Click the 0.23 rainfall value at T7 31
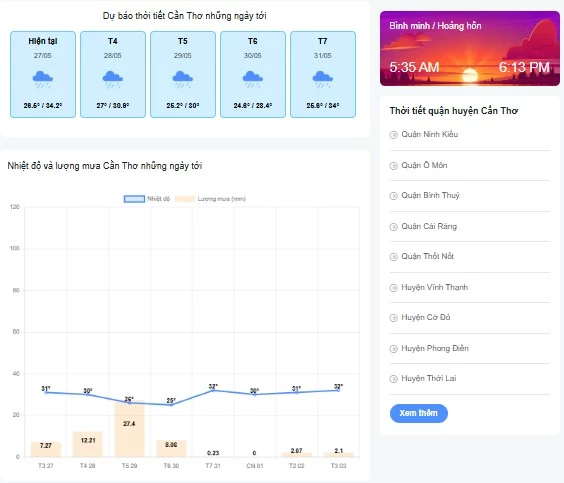This screenshot has height=483, width=564. 213,453
